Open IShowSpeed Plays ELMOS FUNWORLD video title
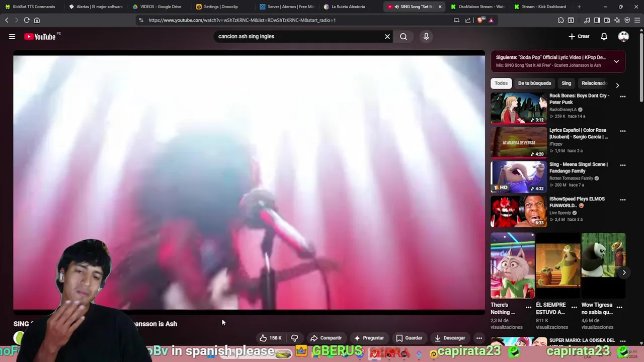Viewport: 644px width, 362px height. 577,202
